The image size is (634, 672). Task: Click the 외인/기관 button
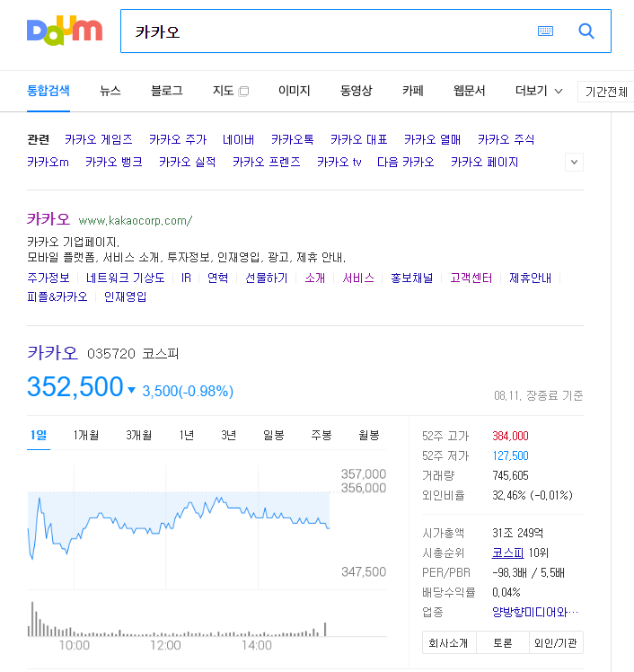[556, 643]
